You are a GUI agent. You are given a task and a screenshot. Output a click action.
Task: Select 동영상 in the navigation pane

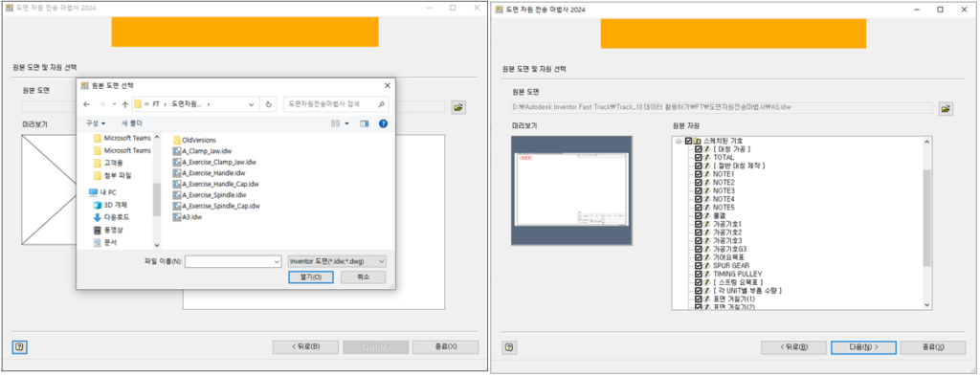click(x=109, y=230)
